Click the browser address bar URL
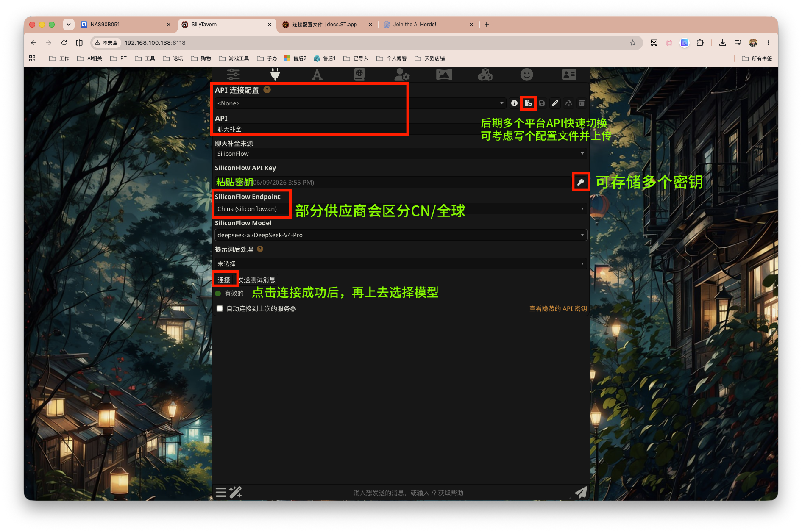 click(x=155, y=43)
